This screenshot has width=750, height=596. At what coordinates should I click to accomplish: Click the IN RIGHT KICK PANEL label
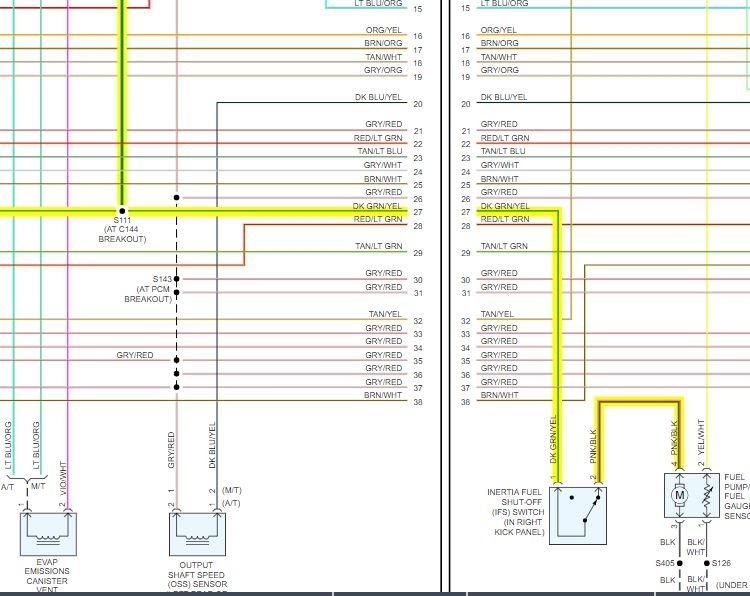click(x=519, y=527)
